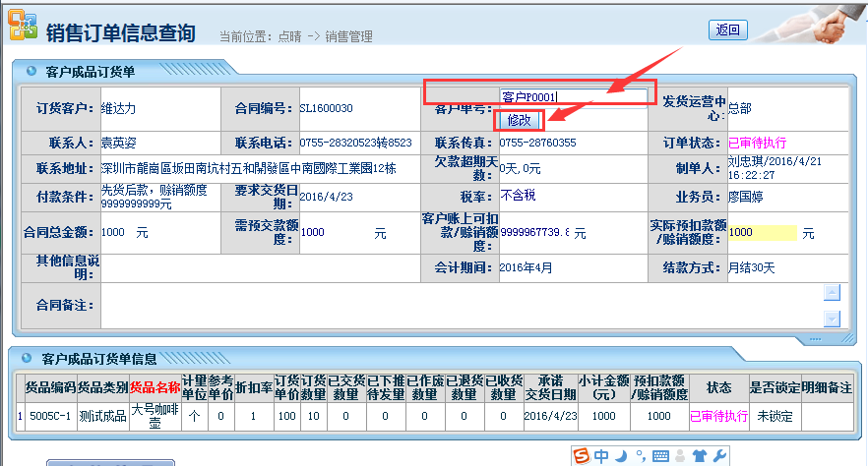The height and width of the screenshot is (466, 868).
Task: Click the 2016/4/23 required delivery date in the form
Action: click(326, 197)
